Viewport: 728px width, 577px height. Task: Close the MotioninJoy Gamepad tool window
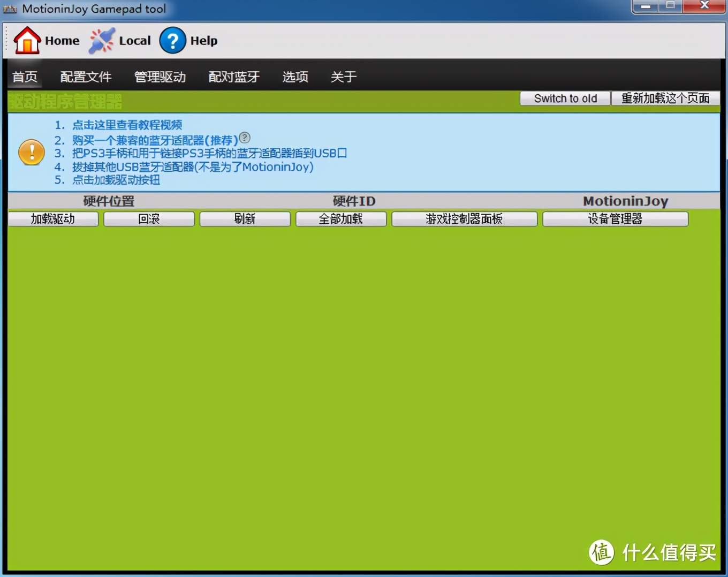704,6
